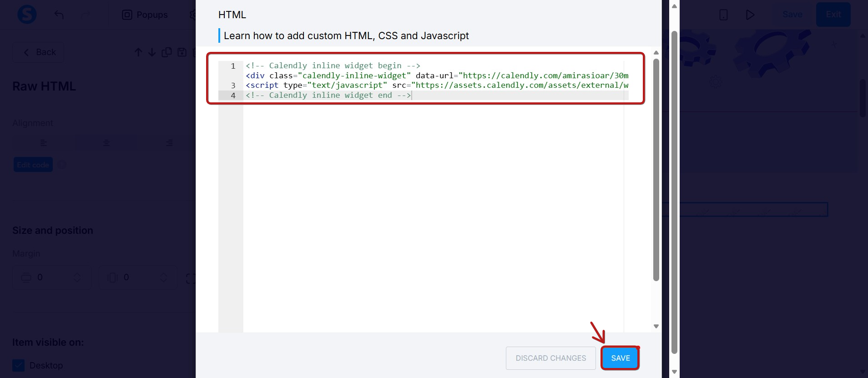Click the stepper arrows on second margin field
This screenshot has height=378, width=868.
point(163,277)
